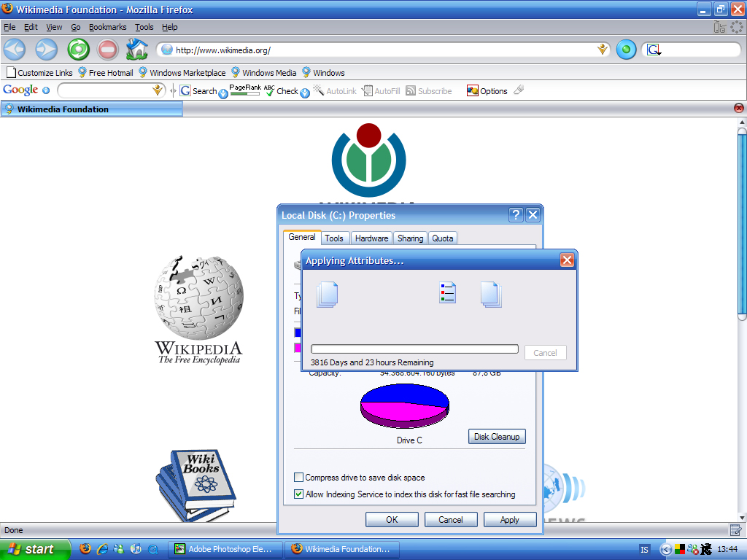Click the red Stop loading icon

point(108,49)
